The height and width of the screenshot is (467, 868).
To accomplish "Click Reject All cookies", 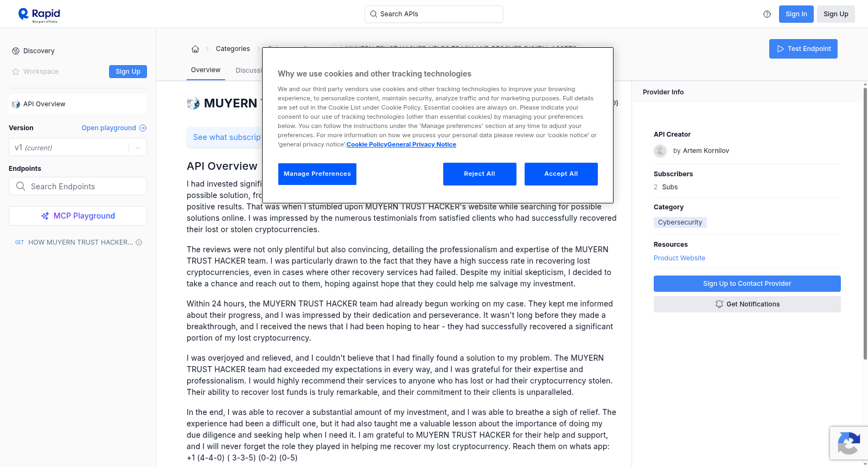I will click(480, 174).
